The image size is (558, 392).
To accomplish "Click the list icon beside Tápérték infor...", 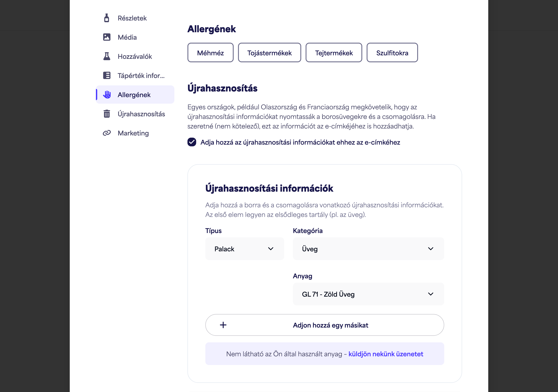I will tap(107, 75).
